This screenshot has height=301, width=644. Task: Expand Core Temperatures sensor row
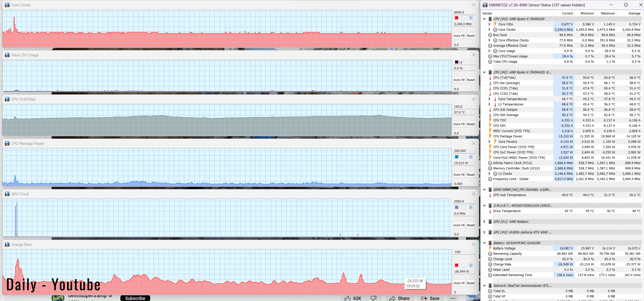coord(489,99)
